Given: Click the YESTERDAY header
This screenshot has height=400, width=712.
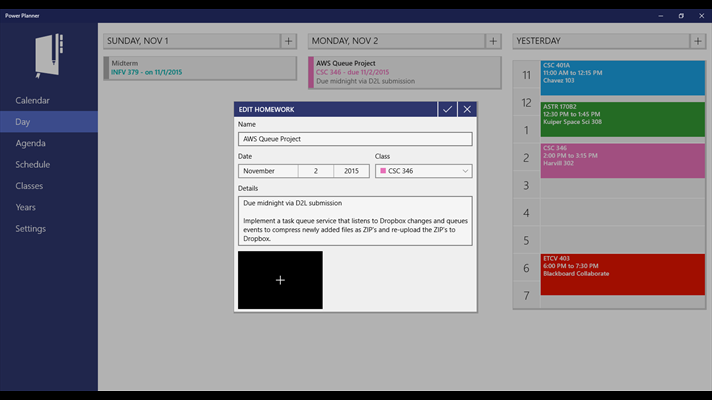Looking at the screenshot, I should 601,41.
